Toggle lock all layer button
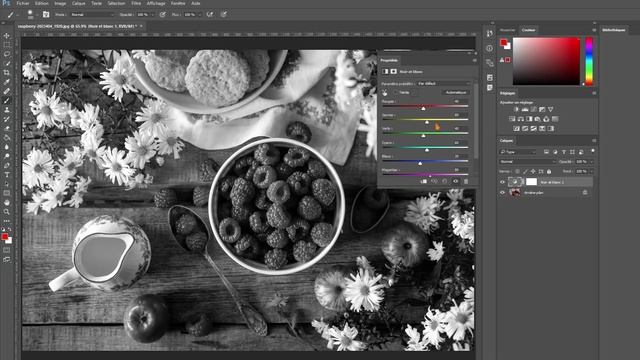 (x=549, y=171)
